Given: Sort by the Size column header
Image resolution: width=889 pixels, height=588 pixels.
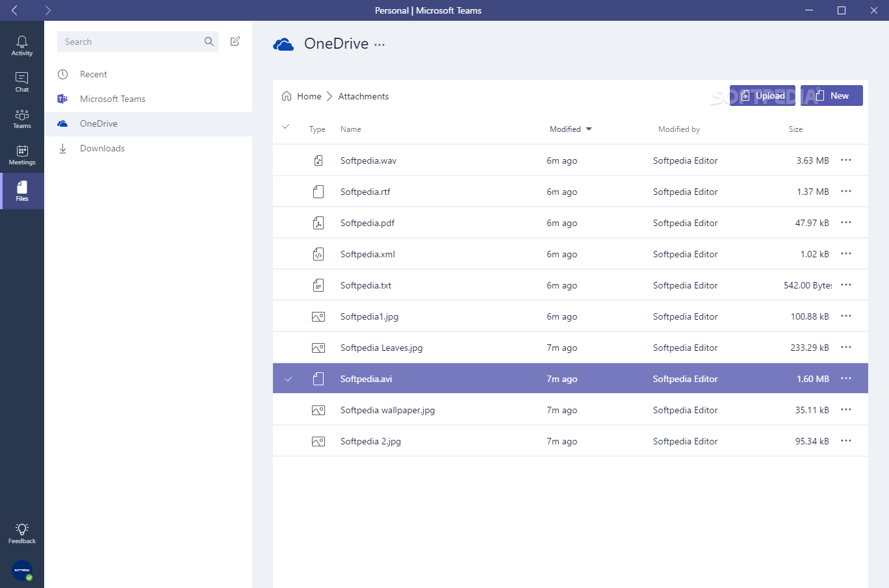Looking at the screenshot, I should (x=795, y=129).
